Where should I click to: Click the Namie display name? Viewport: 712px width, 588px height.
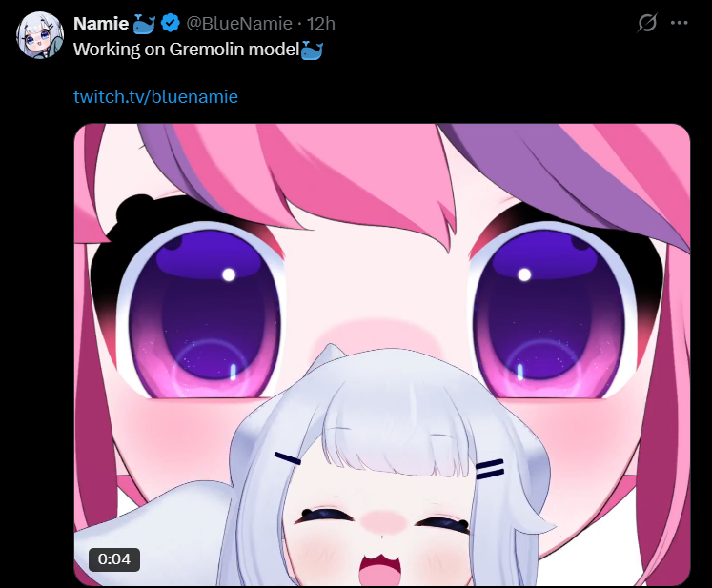click(x=101, y=24)
